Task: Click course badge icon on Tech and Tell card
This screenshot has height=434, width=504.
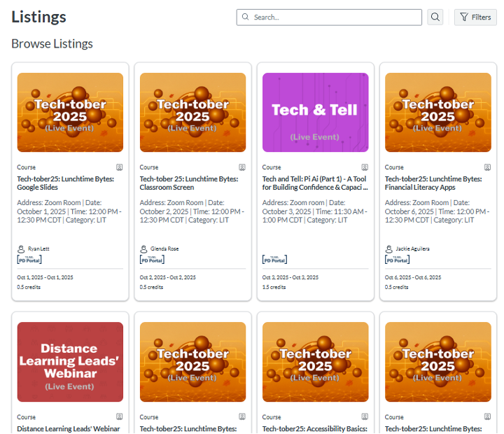Action: [x=365, y=167]
